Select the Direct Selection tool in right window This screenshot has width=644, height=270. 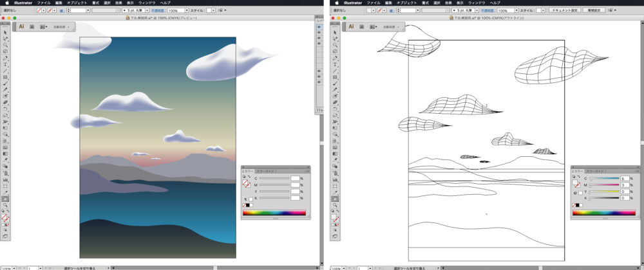tap(335, 38)
